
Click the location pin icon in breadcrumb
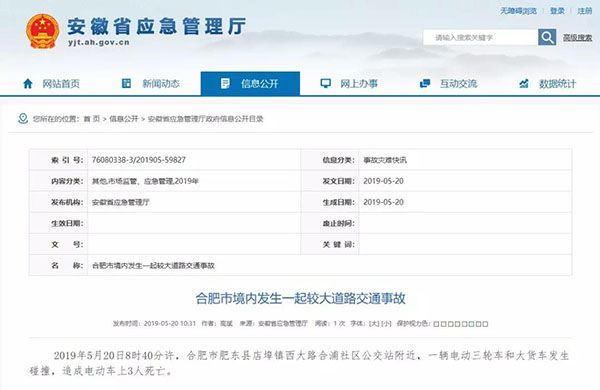[23, 119]
